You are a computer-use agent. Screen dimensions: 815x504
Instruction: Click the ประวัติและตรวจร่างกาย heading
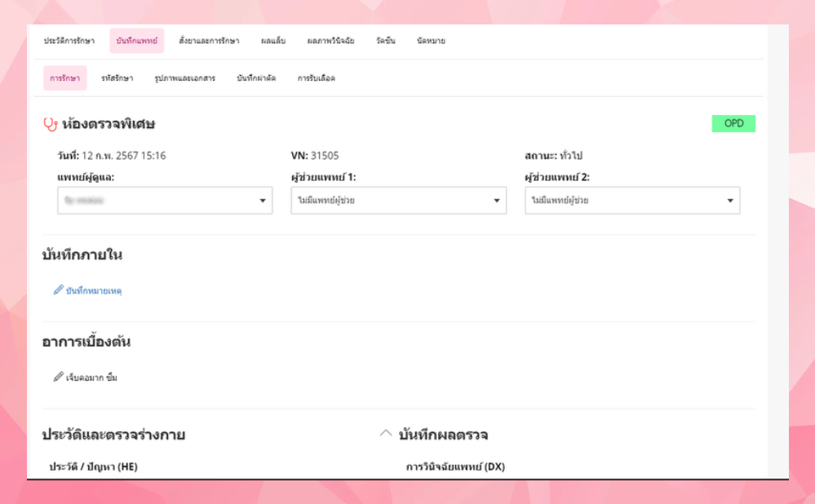pos(113,435)
